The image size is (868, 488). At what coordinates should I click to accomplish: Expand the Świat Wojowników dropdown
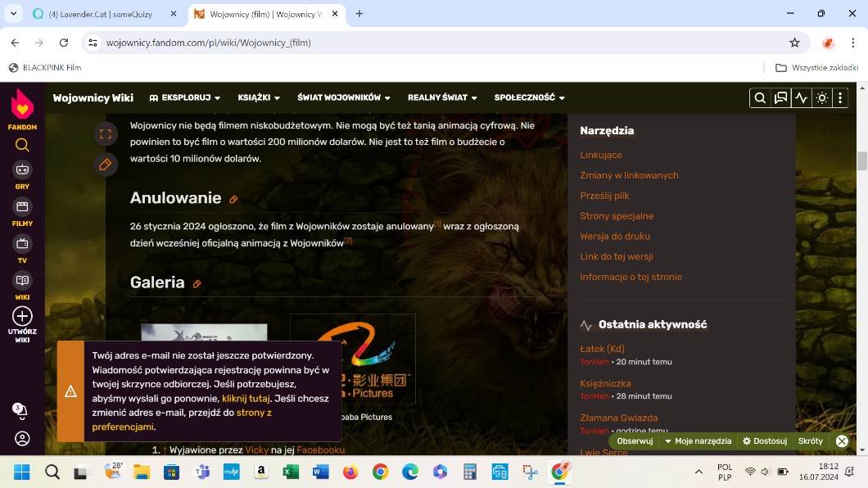(344, 98)
